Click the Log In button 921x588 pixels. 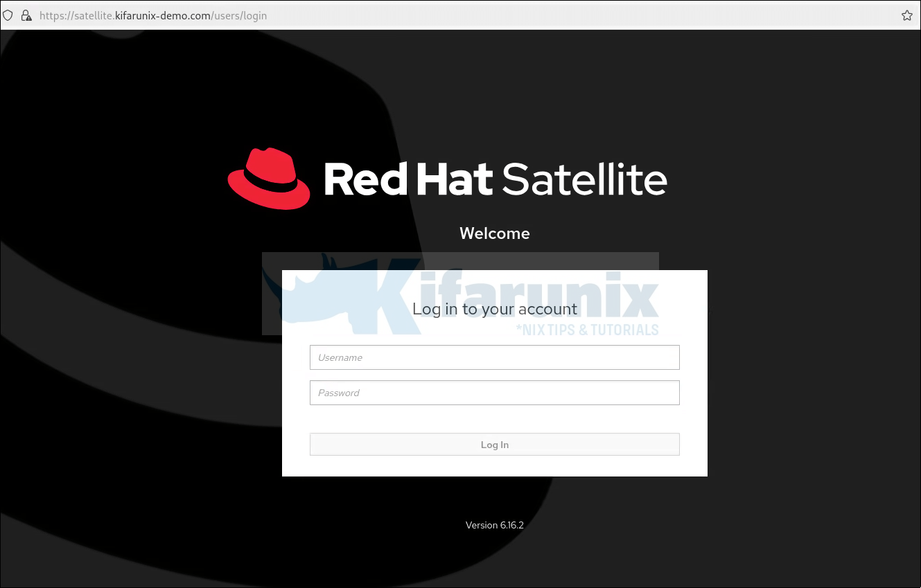tap(494, 445)
